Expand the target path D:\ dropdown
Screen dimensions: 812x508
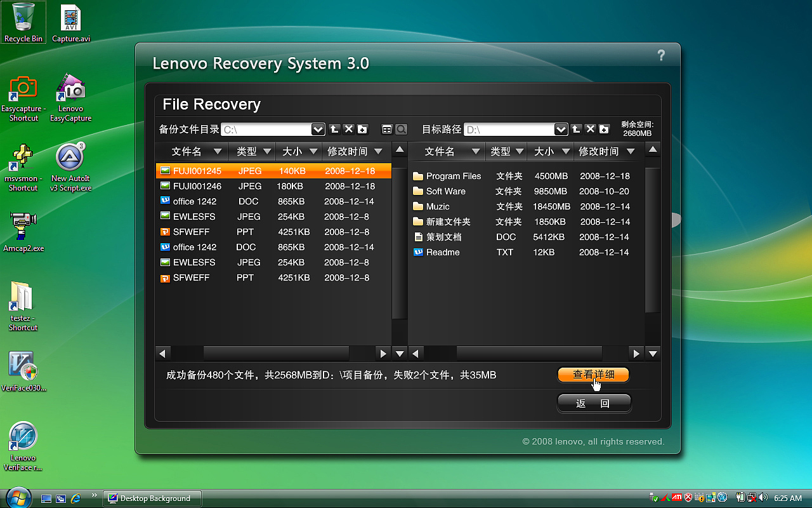pos(561,130)
